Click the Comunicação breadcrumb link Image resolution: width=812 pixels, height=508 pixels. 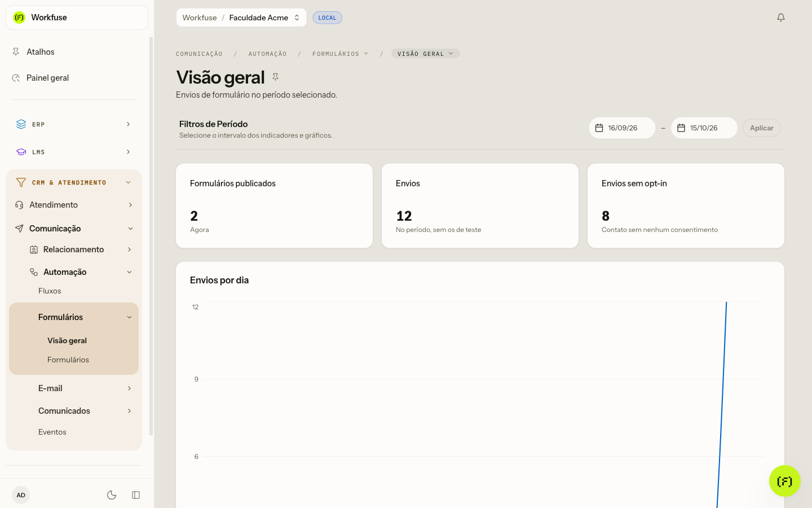coord(199,54)
